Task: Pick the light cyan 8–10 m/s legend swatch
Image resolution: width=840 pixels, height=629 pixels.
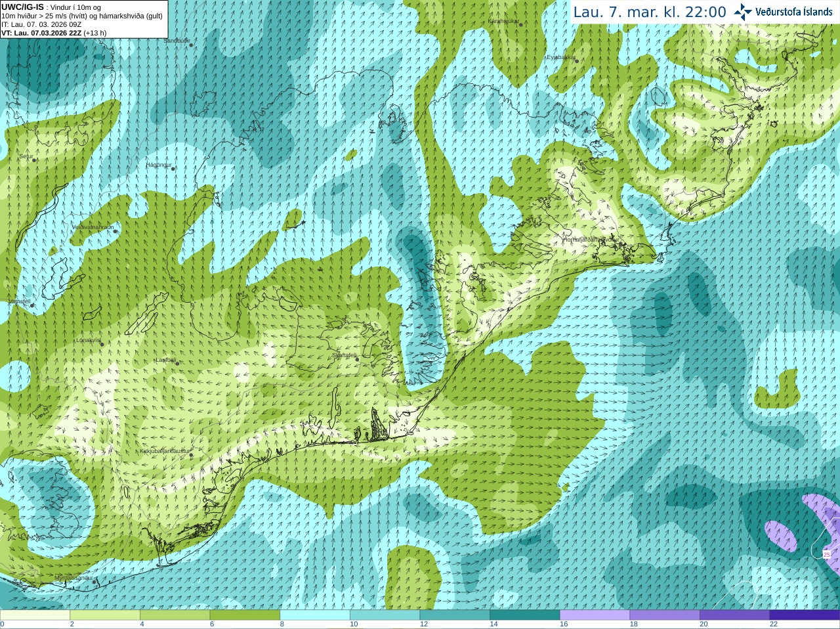Action: 315,615
